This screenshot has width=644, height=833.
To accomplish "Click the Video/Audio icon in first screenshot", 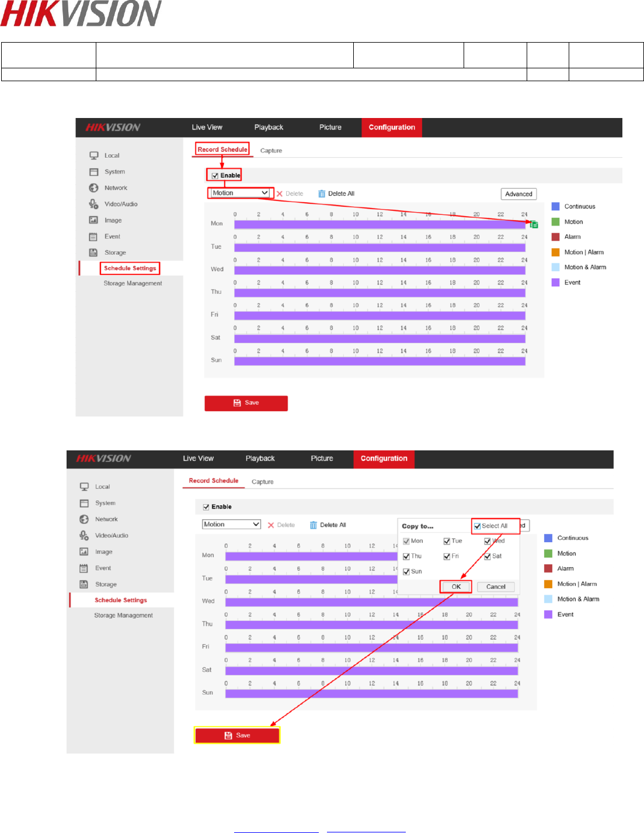I will (x=93, y=204).
